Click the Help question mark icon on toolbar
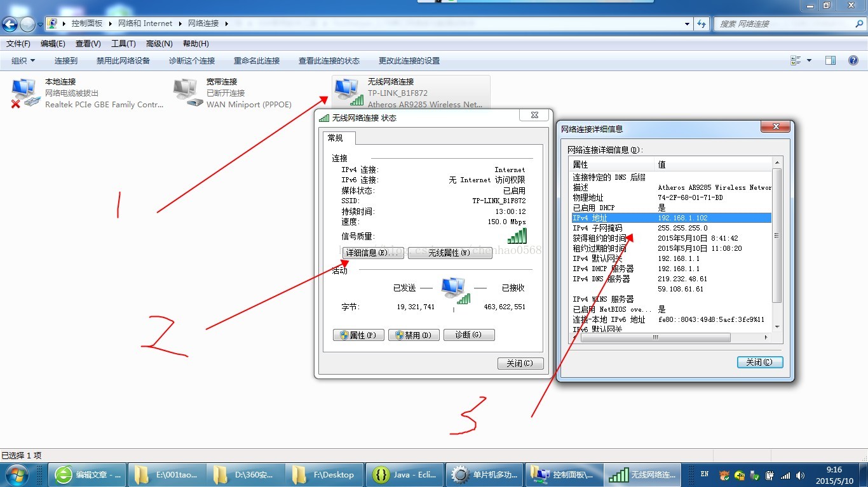 tap(853, 60)
